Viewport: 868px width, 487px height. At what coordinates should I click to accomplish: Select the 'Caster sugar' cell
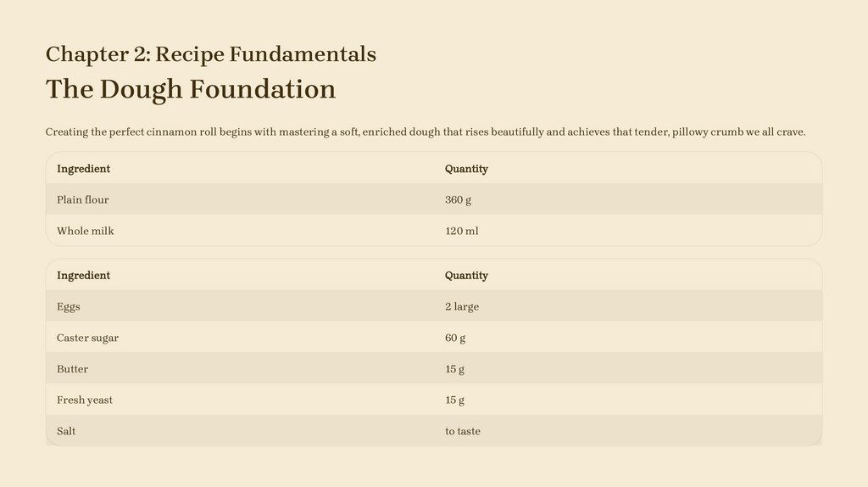pyautogui.click(x=87, y=338)
